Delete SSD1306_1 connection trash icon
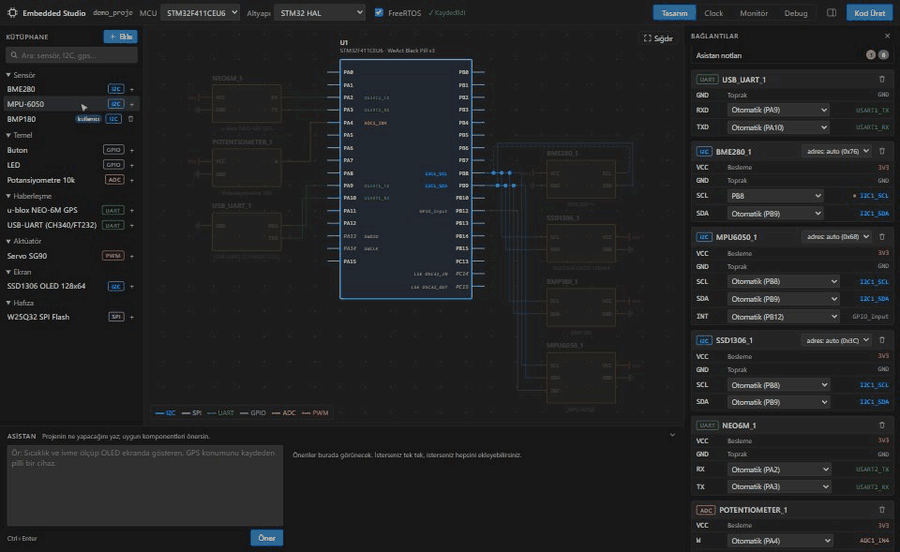The image size is (900, 552). pos(882,340)
